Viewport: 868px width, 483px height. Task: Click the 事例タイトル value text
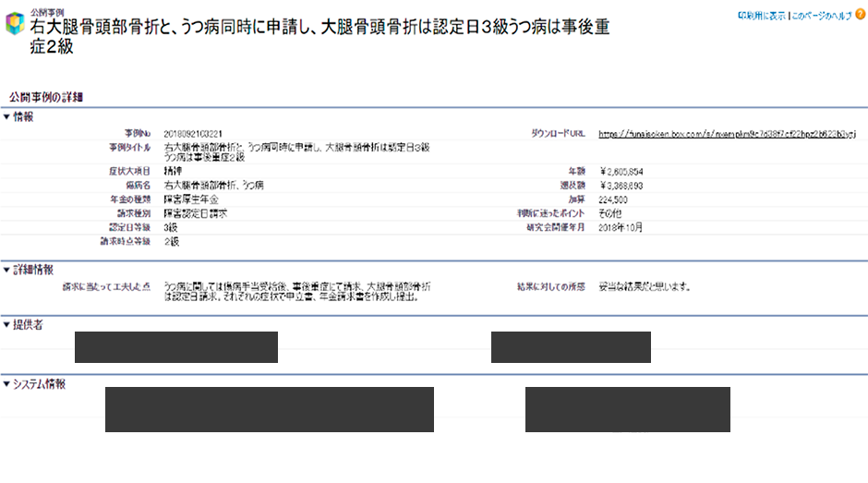tap(296, 152)
